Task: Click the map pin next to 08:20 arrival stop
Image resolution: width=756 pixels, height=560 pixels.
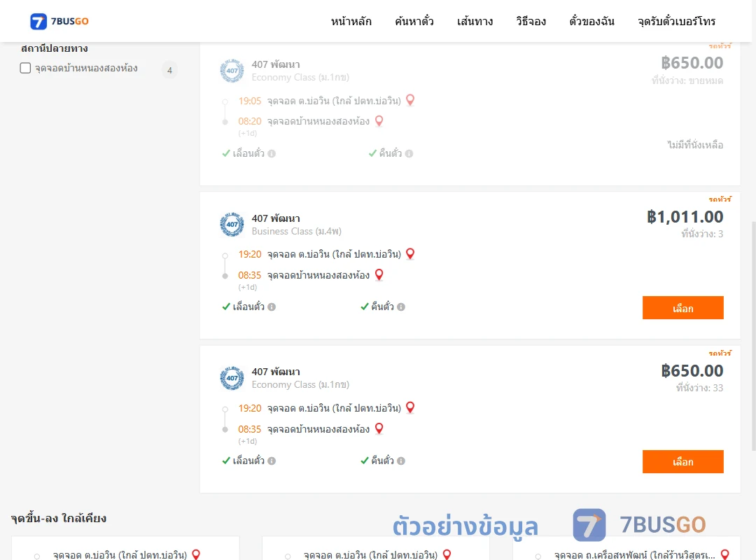Action: 379,120
